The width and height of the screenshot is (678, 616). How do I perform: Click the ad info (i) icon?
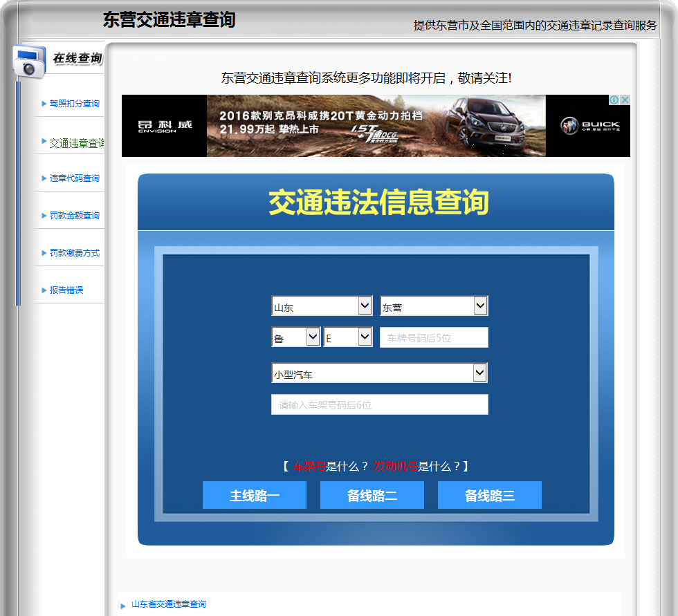point(614,100)
